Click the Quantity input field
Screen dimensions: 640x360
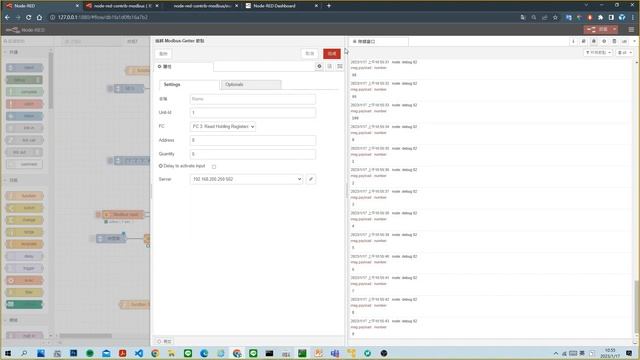(253, 154)
